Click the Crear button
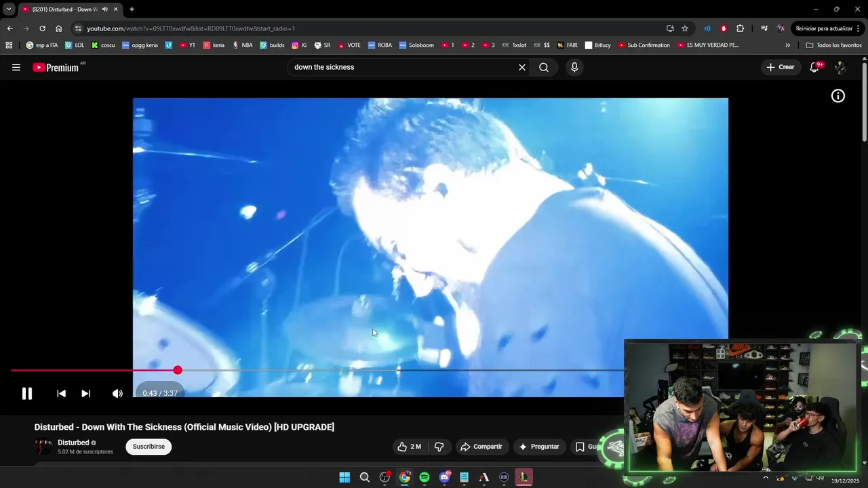Screen dimensions: 868x488 pyautogui.click(x=781, y=67)
